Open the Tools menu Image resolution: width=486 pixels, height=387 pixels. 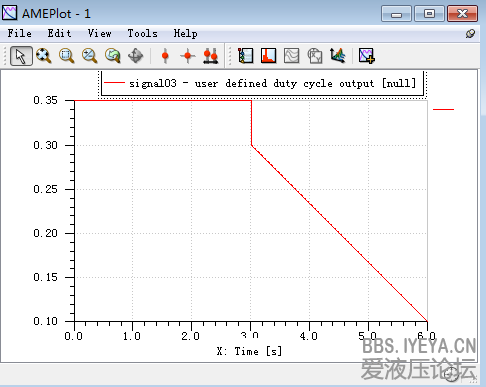[x=142, y=33]
